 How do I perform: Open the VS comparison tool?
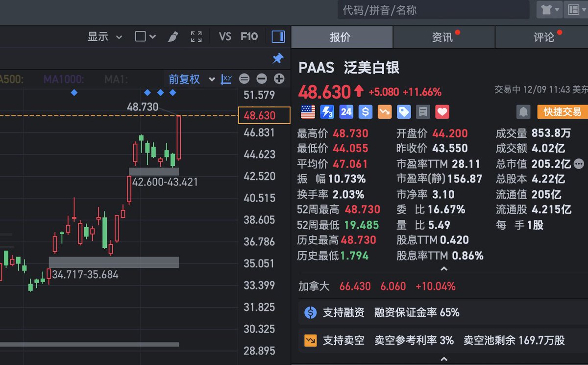click(225, 37)
